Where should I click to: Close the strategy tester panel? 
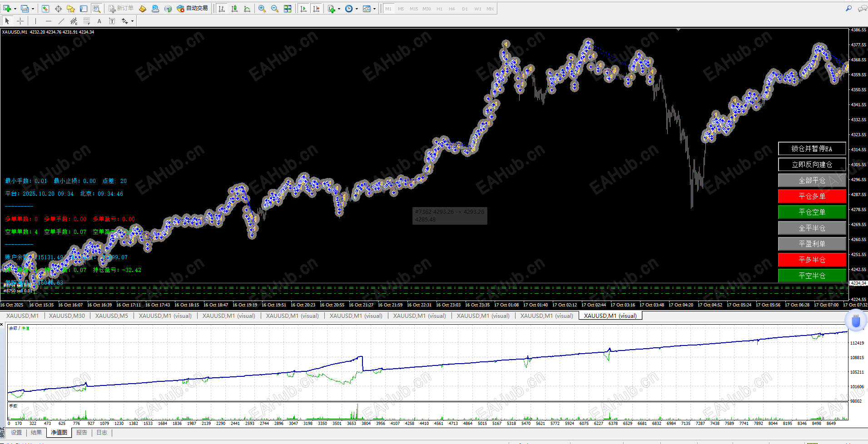2,324
